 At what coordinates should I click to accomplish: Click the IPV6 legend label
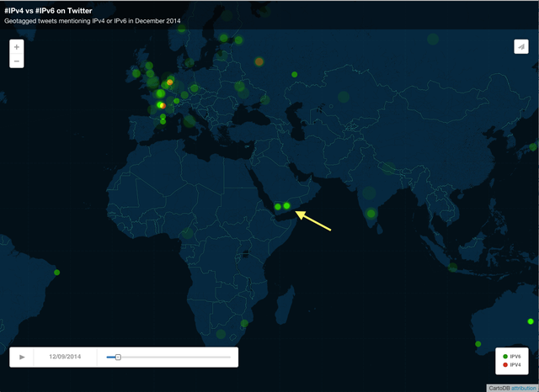pyautogui.click(x=515, y=357)
